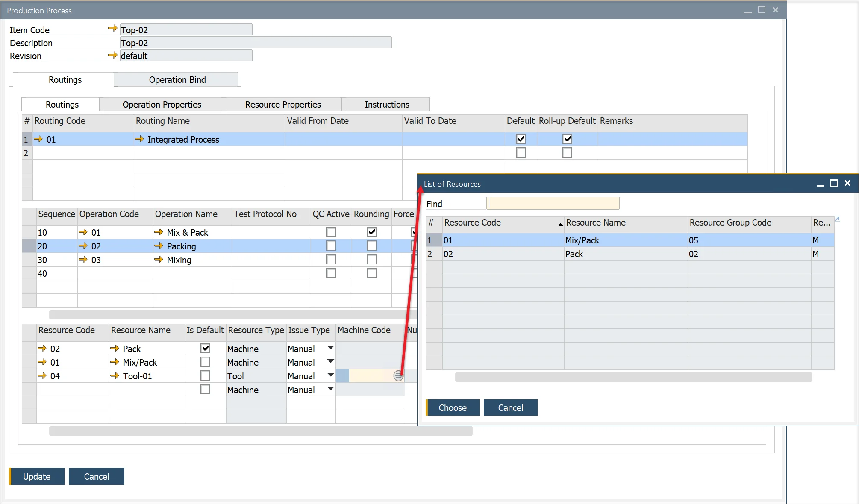Open Issue Type dropdown for Pack resource

[330, 348]
